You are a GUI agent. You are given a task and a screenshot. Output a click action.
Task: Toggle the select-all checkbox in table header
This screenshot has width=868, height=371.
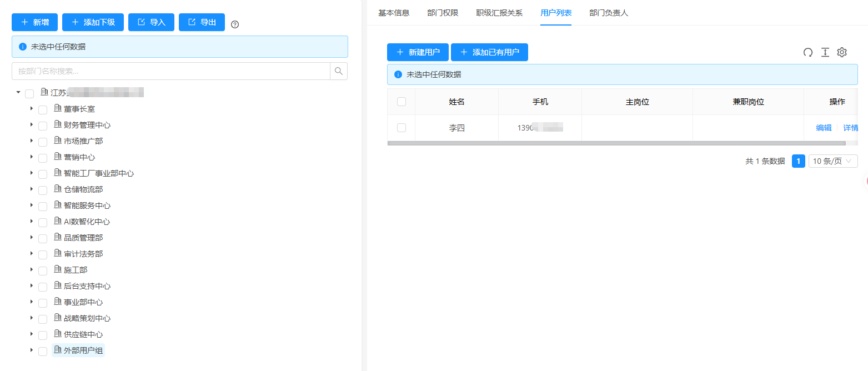(x=402, y=102)
